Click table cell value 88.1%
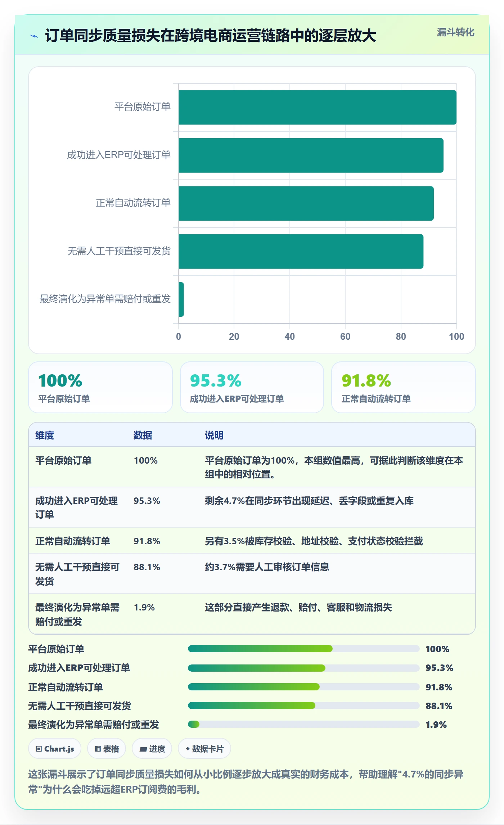504x825 pixels. 147,567
